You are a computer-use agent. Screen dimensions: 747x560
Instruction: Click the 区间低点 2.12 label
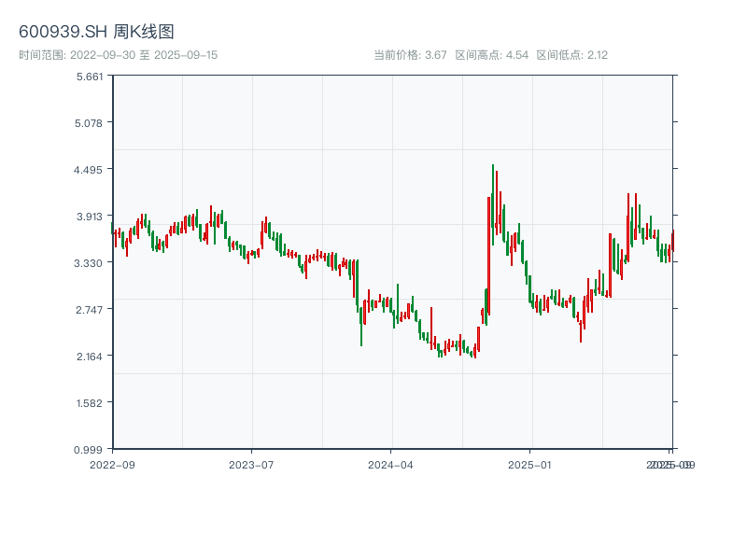(572, 55)
